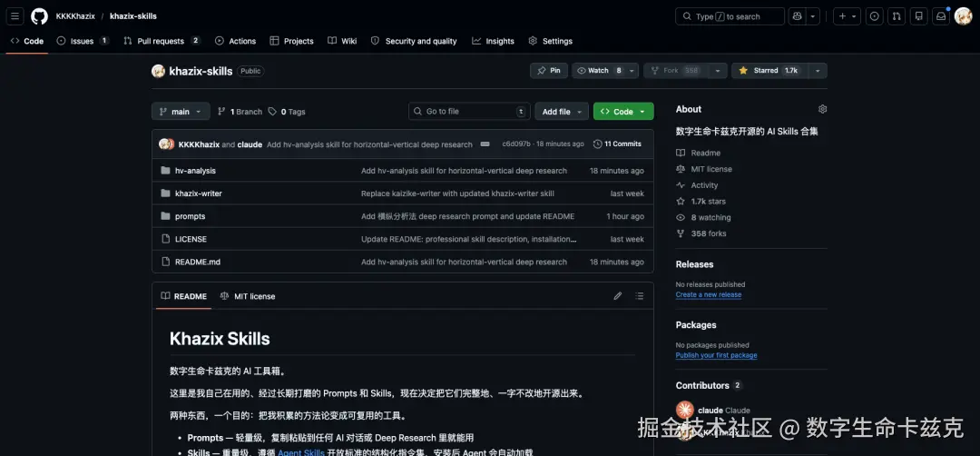Open the repository Settings tab
Viewport: 980px width, 456px height.
(x=550, y=41)
